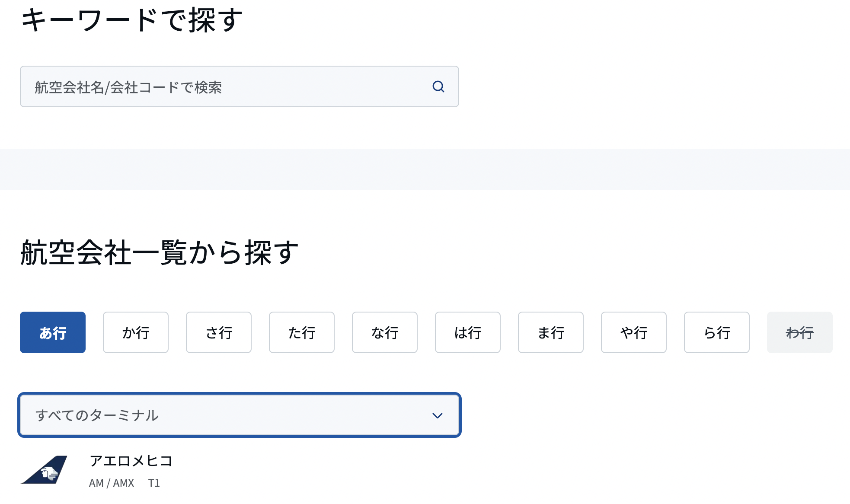Image resolution: width=850 pixels, height=504 pixels.
Task: Click the disabled わ行 tab
Action: pos(800,332)
